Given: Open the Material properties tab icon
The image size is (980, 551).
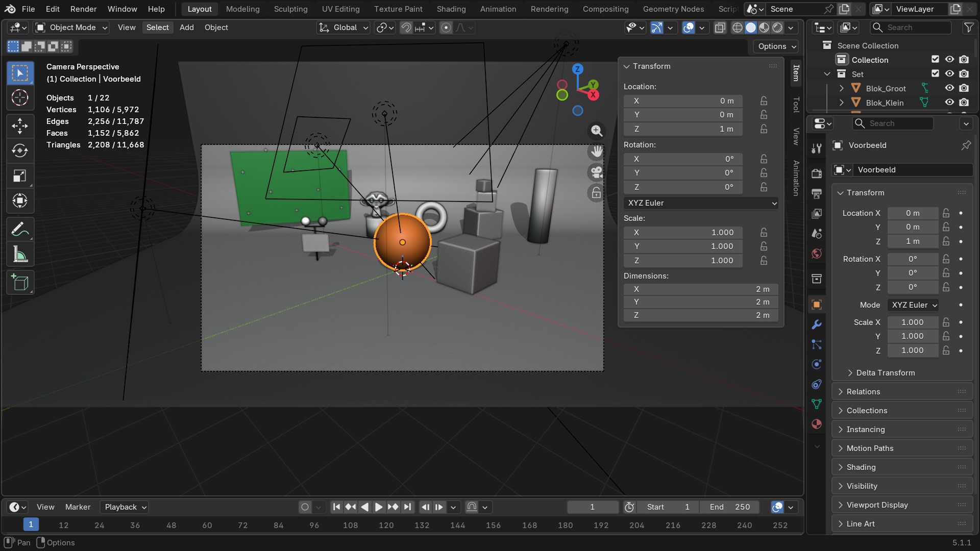Looking at the screenshot, I should 817,424.
